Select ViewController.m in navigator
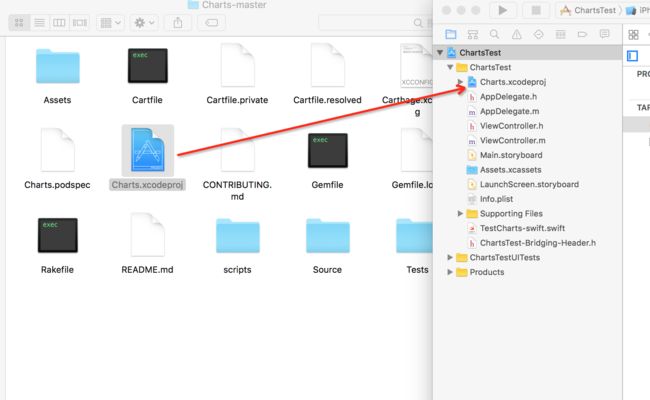 coord(512,141)
